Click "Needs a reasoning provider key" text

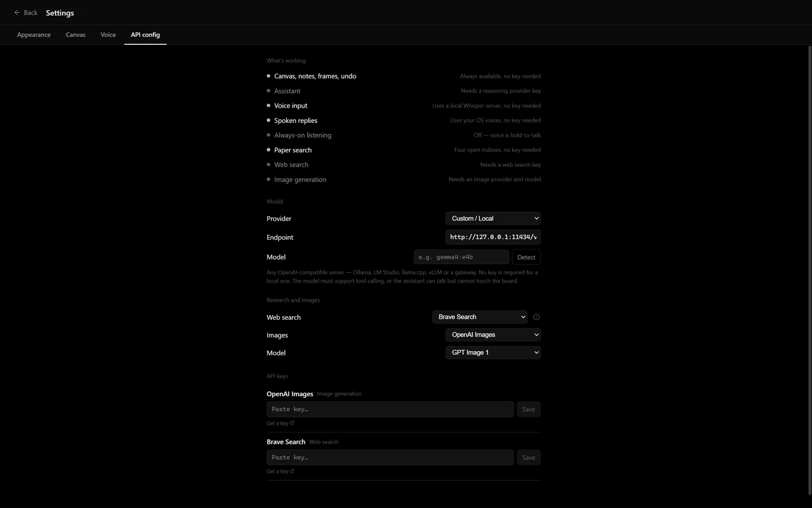(x=501, y=91)
